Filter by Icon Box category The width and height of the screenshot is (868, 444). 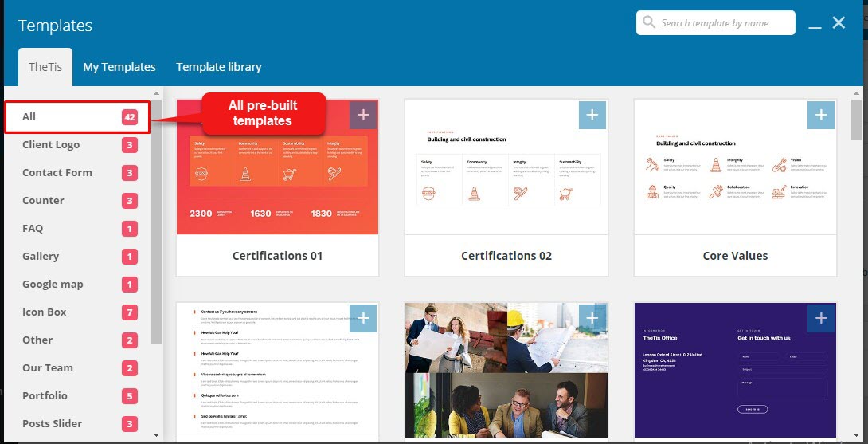click(77, 312)
